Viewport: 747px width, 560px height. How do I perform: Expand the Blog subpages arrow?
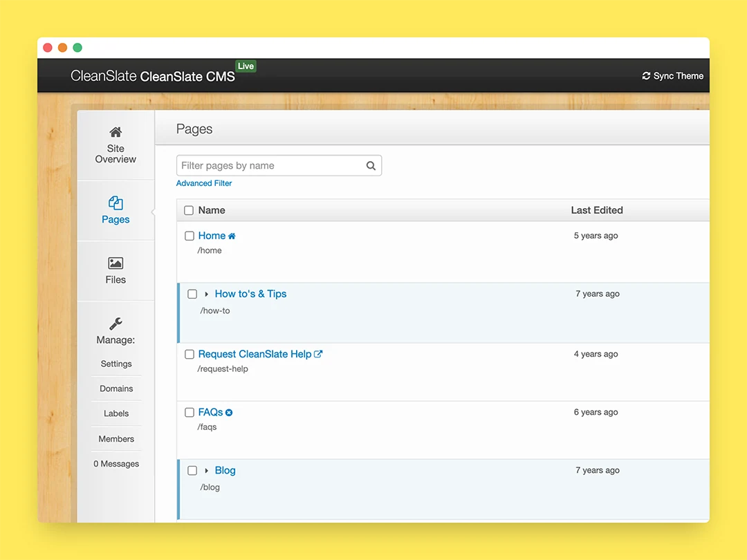coord(206,471)
